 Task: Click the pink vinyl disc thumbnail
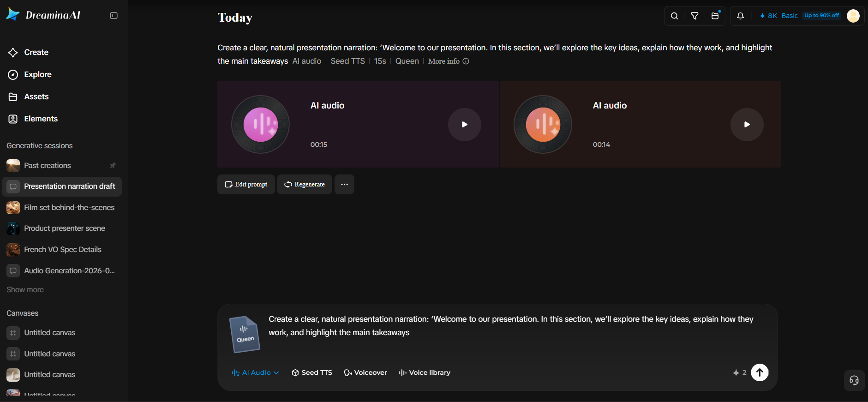[261, 125]
